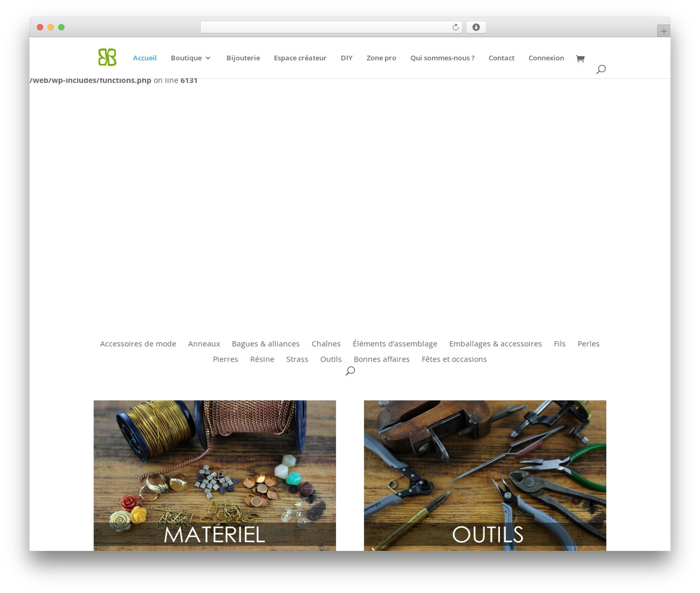This screenshot has height=593, width=700.
Task: Open Emballages & accessoires category
Action: [x=495, y=344]
